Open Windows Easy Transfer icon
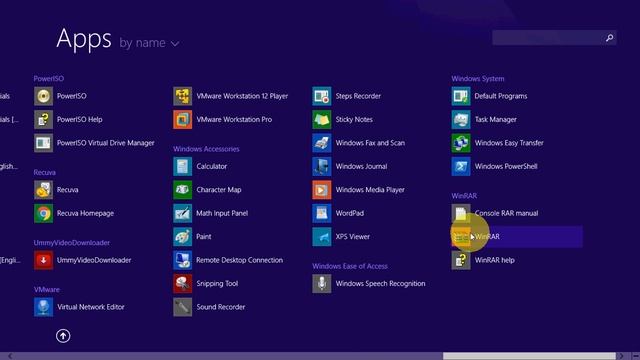This screenshot has width=640, height=360. [x=461, y=143]
